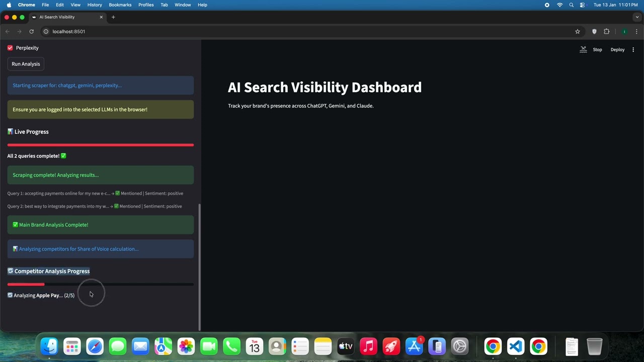
Task: Click 'Main Brand Analysis Complete!' message
Action: (101, 225)
